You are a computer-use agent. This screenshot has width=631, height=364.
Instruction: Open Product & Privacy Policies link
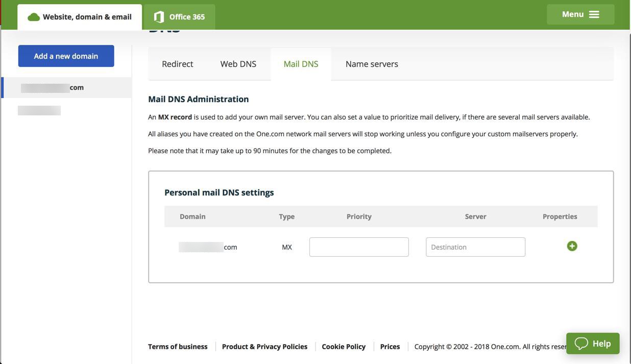pos(264,347)
